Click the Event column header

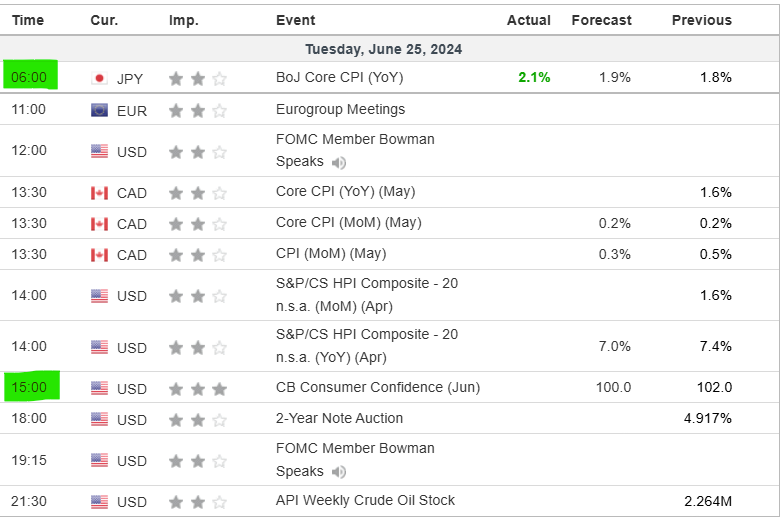pyautogui.click(x=295, y=20)
